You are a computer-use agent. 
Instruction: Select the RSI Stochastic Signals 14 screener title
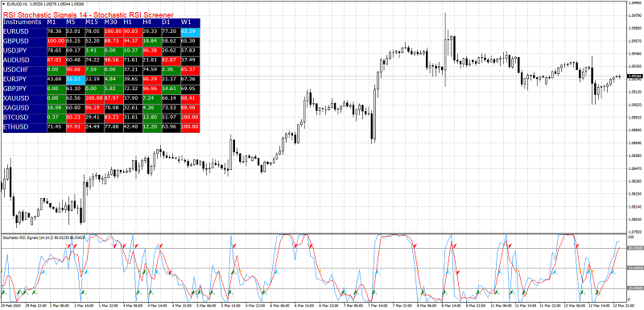[89, 14]
